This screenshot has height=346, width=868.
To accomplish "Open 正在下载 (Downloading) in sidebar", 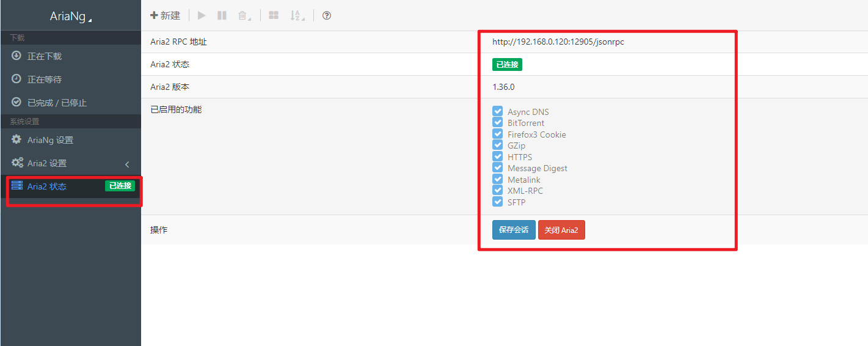I will pos(70,56).
